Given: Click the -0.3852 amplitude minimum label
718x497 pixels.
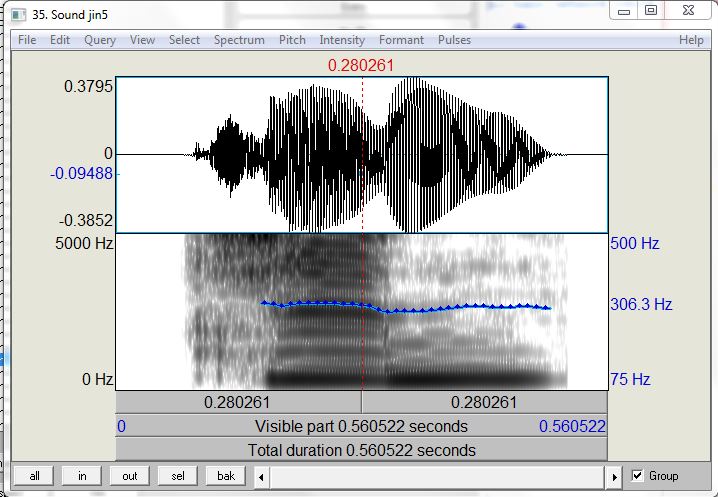Looking at the screenshot, I should pyautogui.click(x=86, y=221).
